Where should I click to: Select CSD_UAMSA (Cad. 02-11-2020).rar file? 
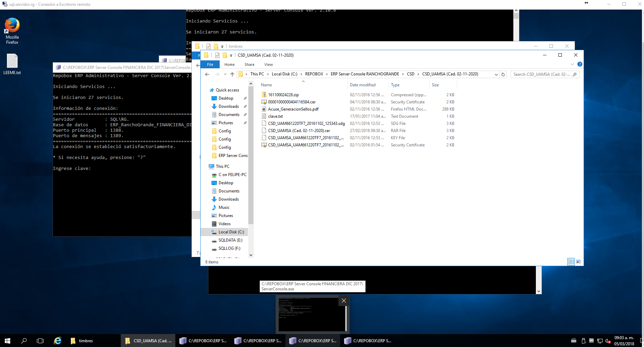[x=299, y=131]
